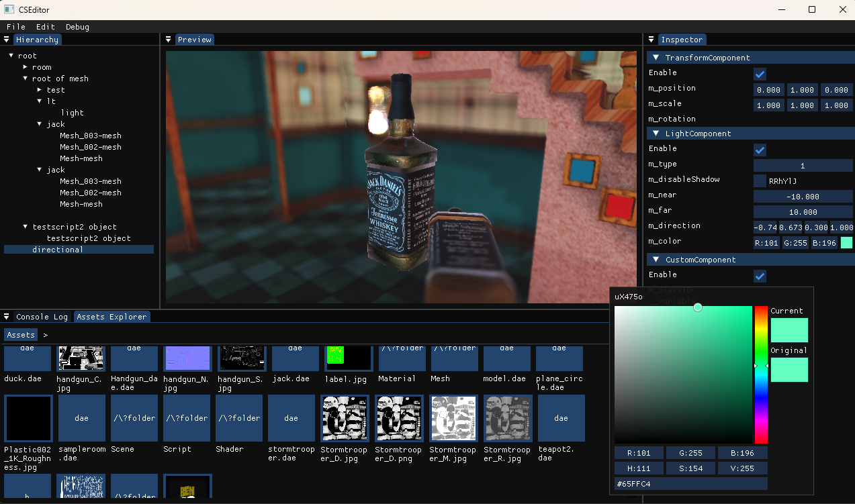Open the Edit menu
Screen dimensions: 855x504
click(x=46, y=27)
